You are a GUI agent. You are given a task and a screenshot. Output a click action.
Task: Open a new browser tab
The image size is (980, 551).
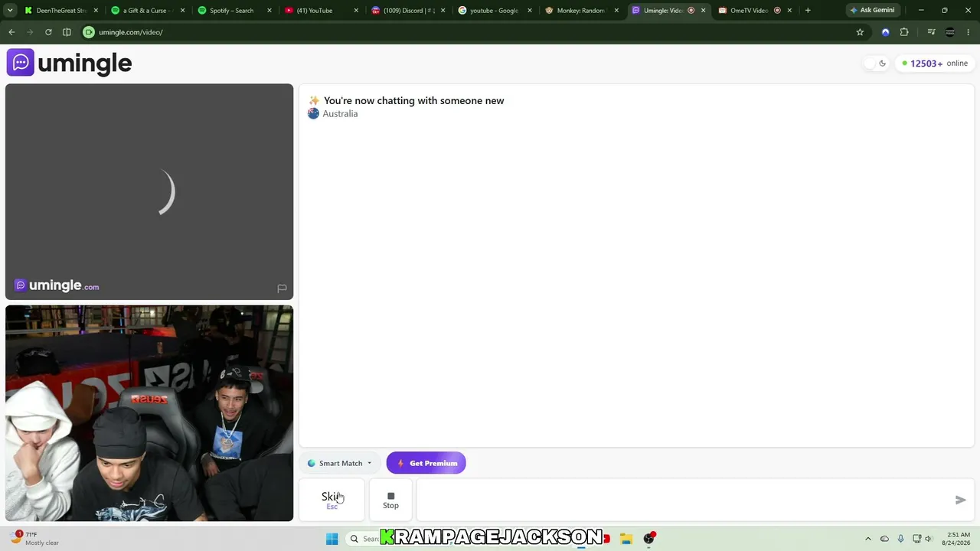click(808, 11)
